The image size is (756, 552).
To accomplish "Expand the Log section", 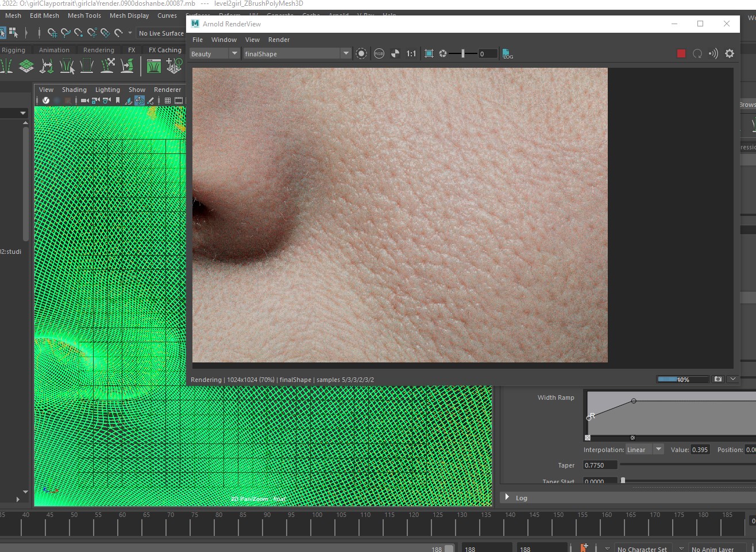I will [507, 497].
